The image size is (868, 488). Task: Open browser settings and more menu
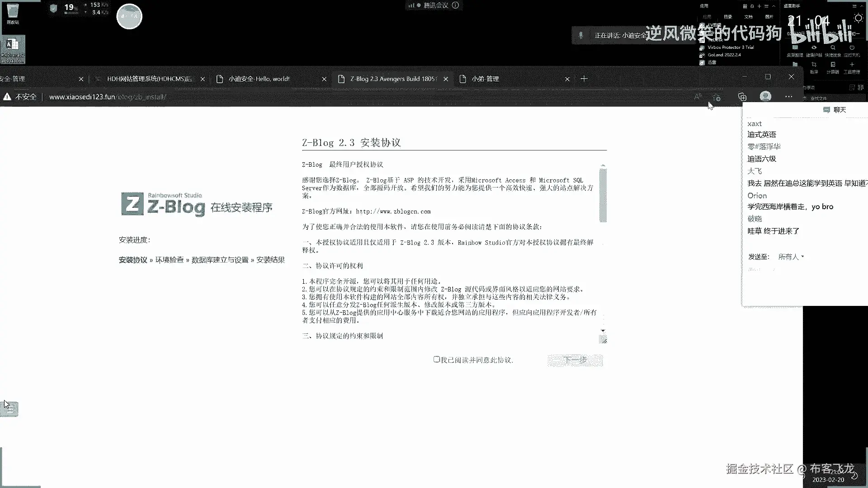pos(789,97)
